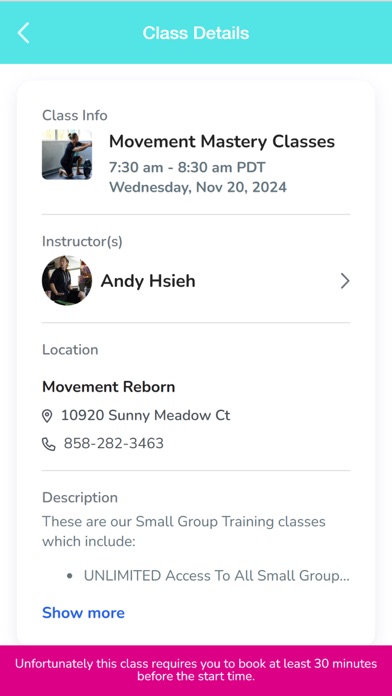Dismiss the pink booking warning banner

196,670
